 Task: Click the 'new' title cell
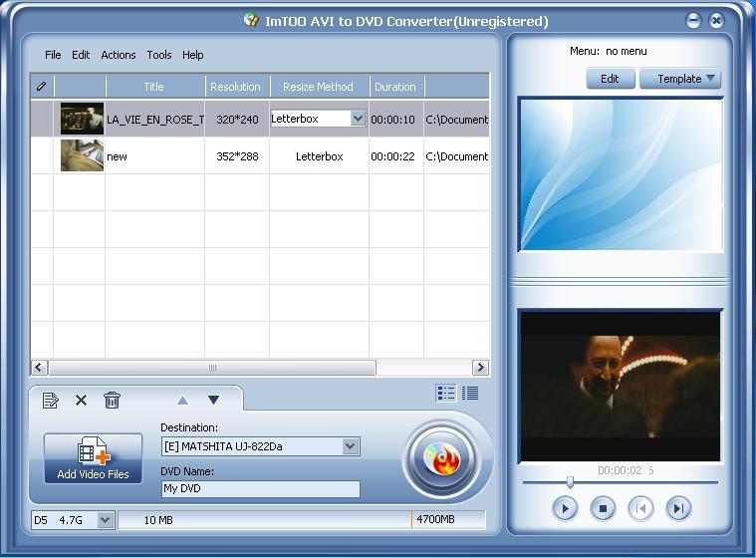(154, 156)
